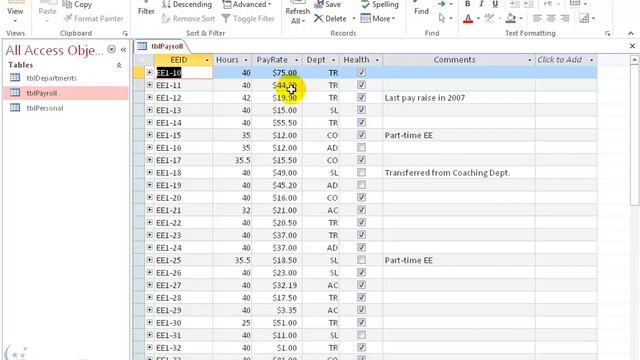The height and width of the screenshot is (360, 640).
Task: Expand subdatasheet for EE1-20
Action: tap(149, 198)
